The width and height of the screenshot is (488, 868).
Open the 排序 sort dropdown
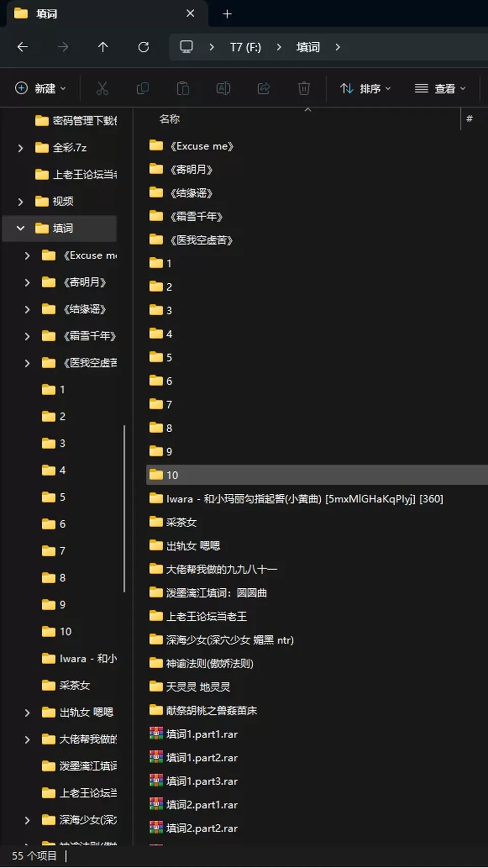point(365,88)
